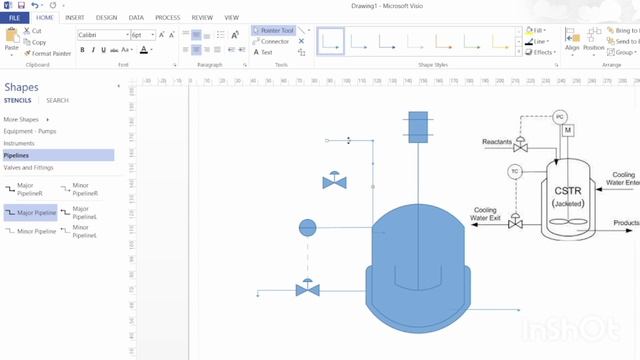Screen dimensions: 640x360
Task: Open Paragraph dialog launcher
Action: tap(245, 65)
